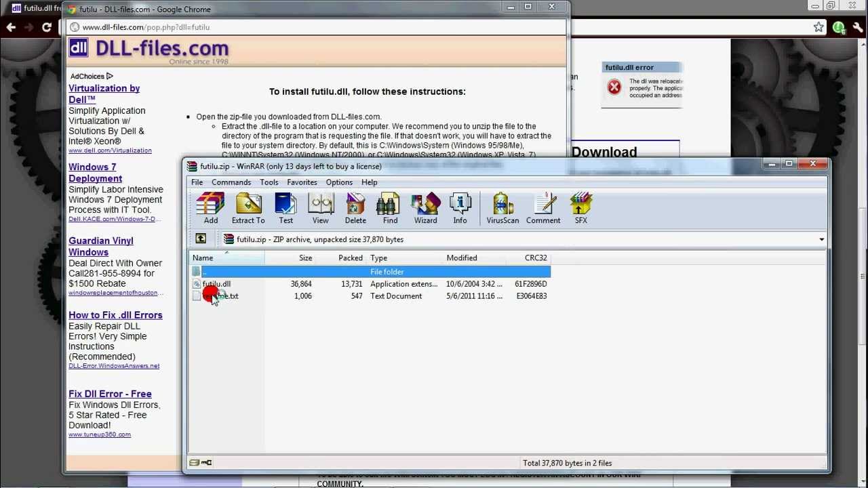Open the Virtualization by Dell ad link

point(104,94)
